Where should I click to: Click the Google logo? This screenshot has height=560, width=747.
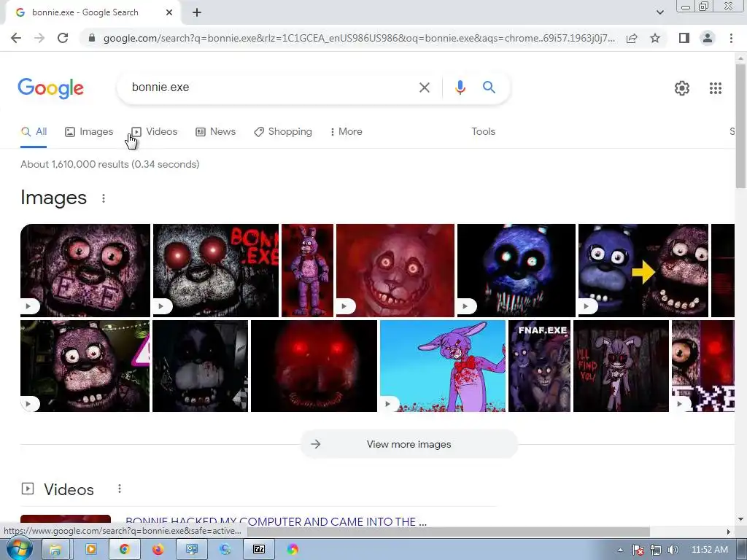tap(50, 88)
